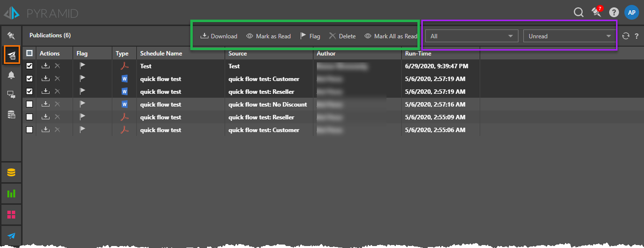Flag the No Discount publication row

82,104
